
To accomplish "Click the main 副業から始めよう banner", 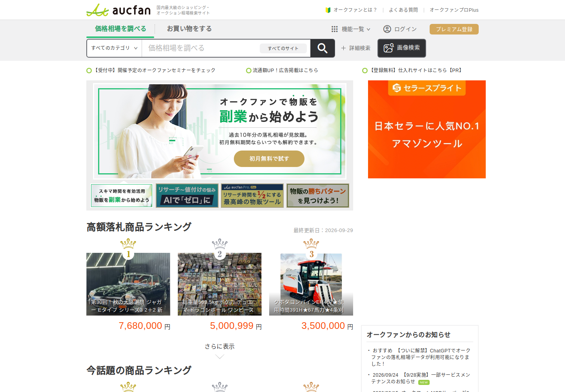I will pos(220,131).
